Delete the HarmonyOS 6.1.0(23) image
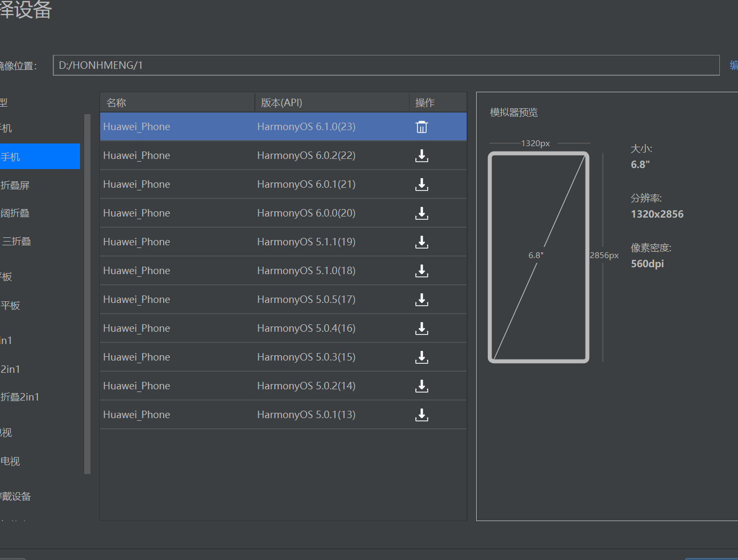Image resolution: width=738 pixels, height=560 pixels. 422,127
